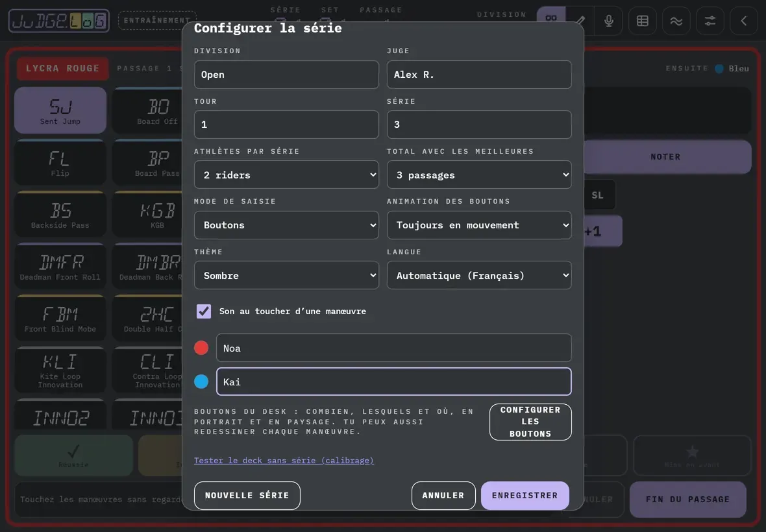The height and width of the screenshot is (532, 766).
Task: Click the Juge input field
Action: click(479, 75)
